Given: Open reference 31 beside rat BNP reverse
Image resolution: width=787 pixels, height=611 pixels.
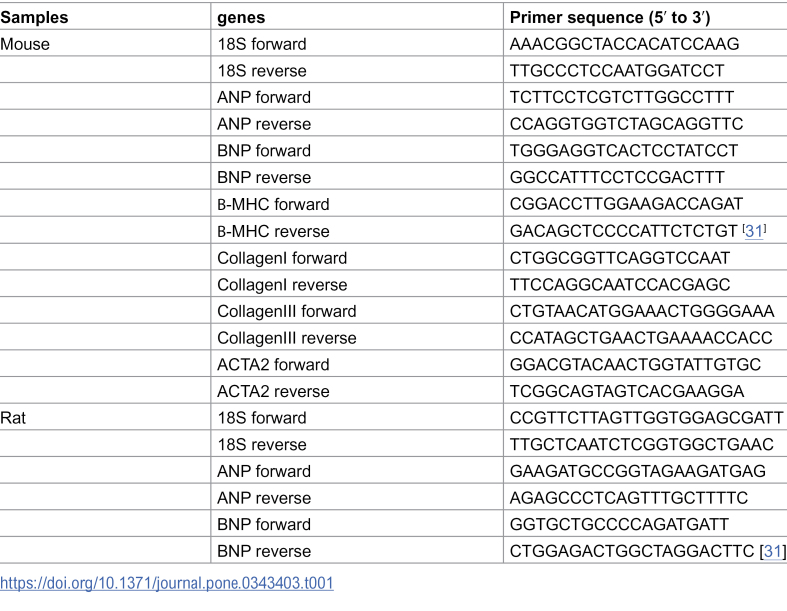Looking at the screenshot, I should point(772,551).
